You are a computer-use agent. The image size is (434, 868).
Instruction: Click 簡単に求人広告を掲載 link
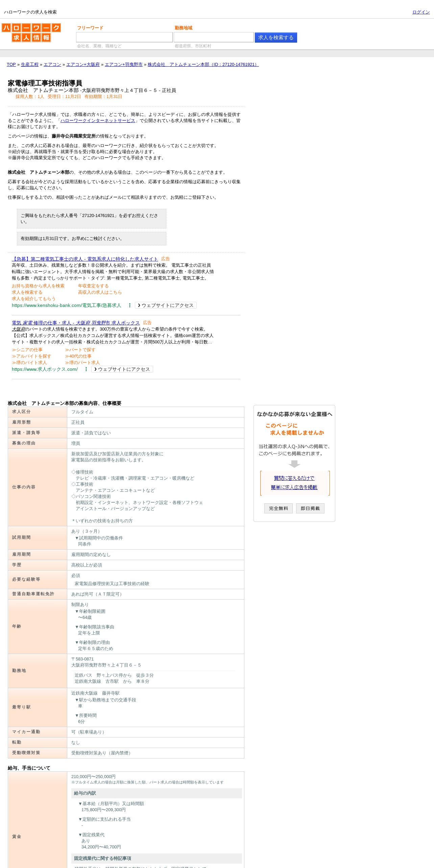click(x=294, y=487)
